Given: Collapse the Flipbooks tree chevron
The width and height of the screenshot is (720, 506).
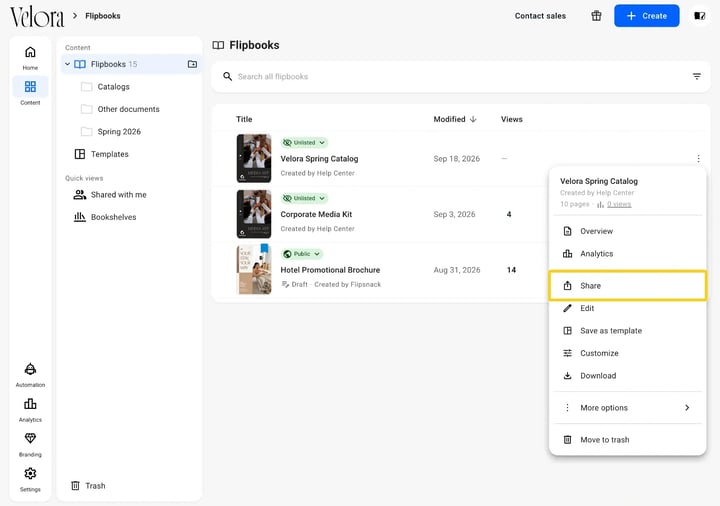Looking at the screenshot, I should coord(68,64).
